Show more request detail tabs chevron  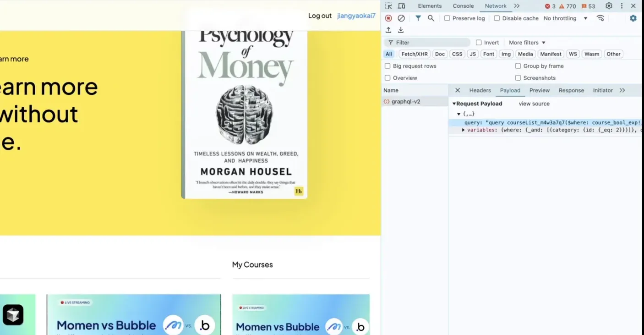tap(622, 90)
